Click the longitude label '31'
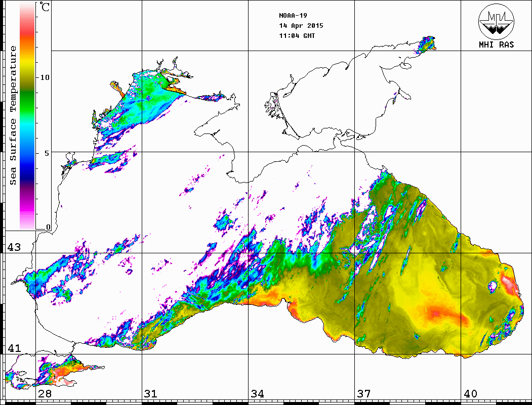 tap(151, 394)
